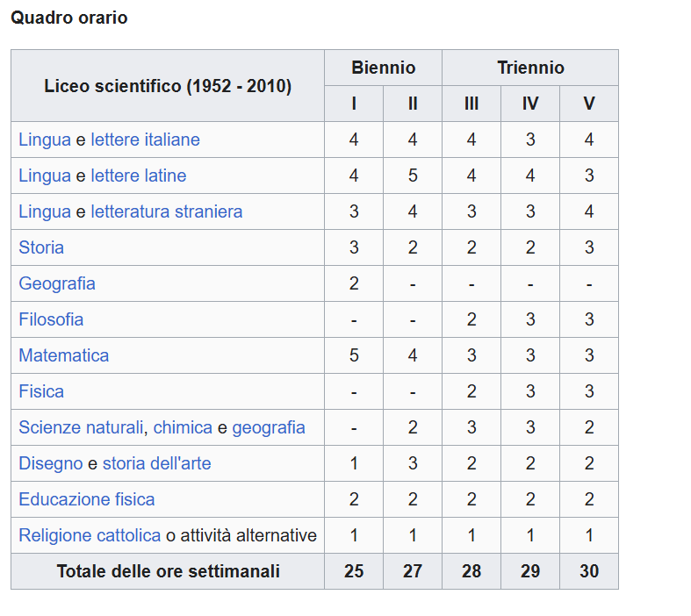Open the Storia subject link
The width and height of the screenshot is (691, 616).
point(41,247)
